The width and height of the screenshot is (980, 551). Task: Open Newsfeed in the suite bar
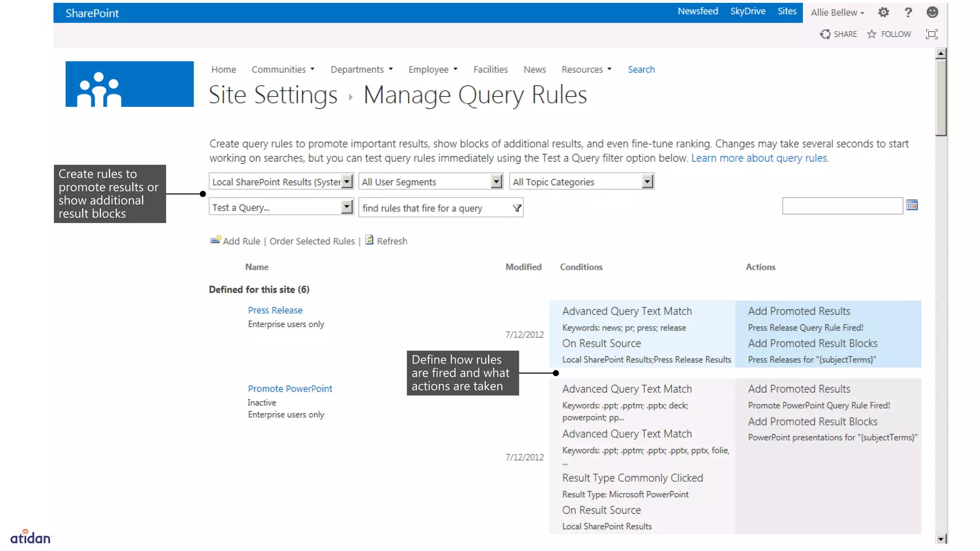698,11
